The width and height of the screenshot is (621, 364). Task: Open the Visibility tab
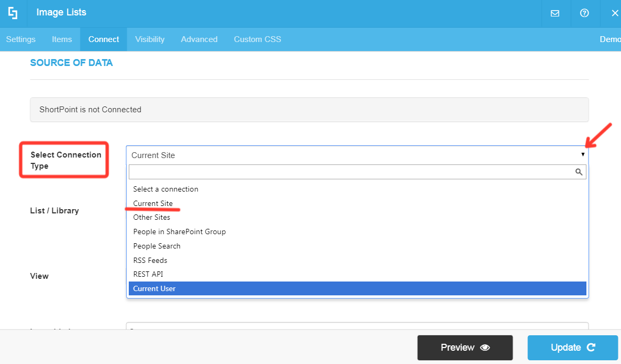150,39
